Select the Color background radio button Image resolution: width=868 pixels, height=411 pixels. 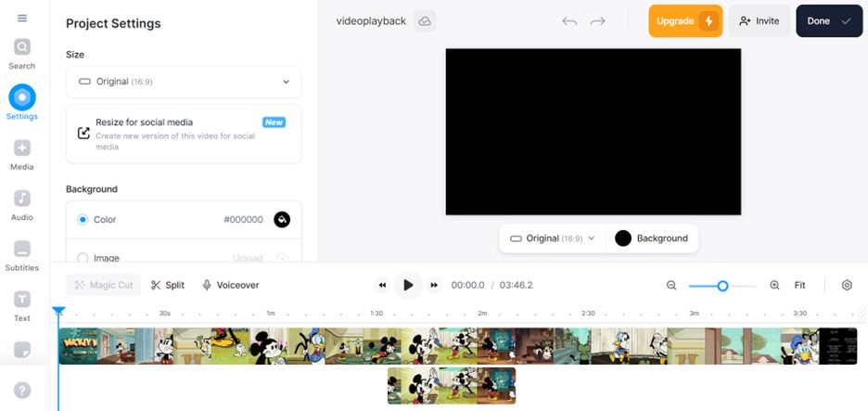(83, 219)
